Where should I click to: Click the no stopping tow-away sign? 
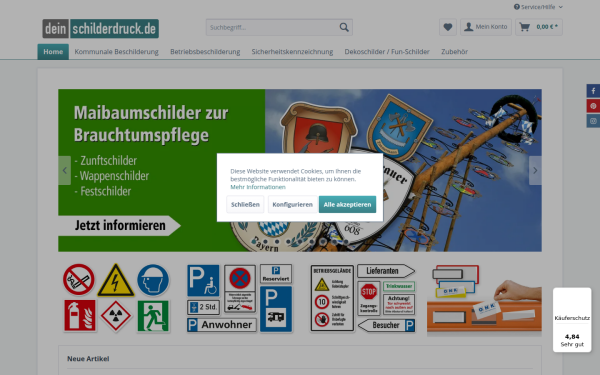tap(240, 289)
